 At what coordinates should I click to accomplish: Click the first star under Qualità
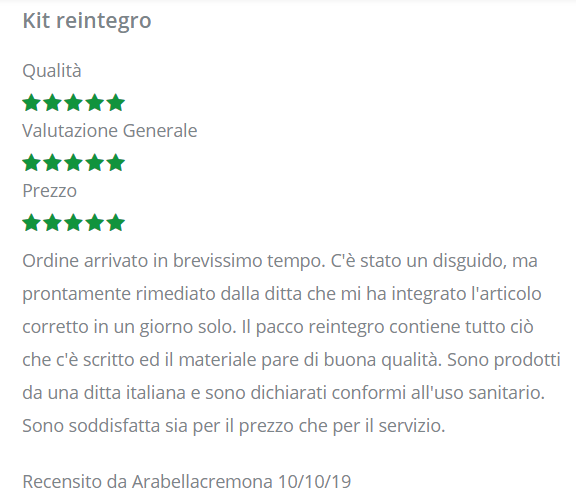click(31, 103)
